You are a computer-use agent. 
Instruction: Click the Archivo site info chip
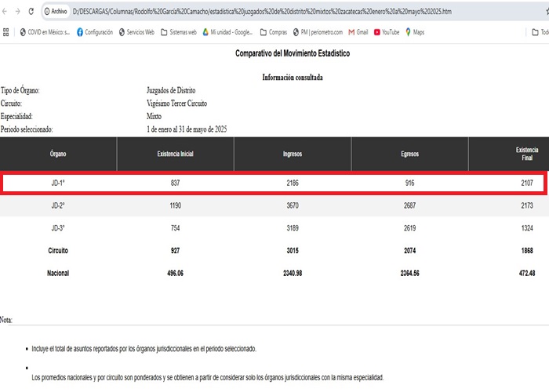coord(55,12)
